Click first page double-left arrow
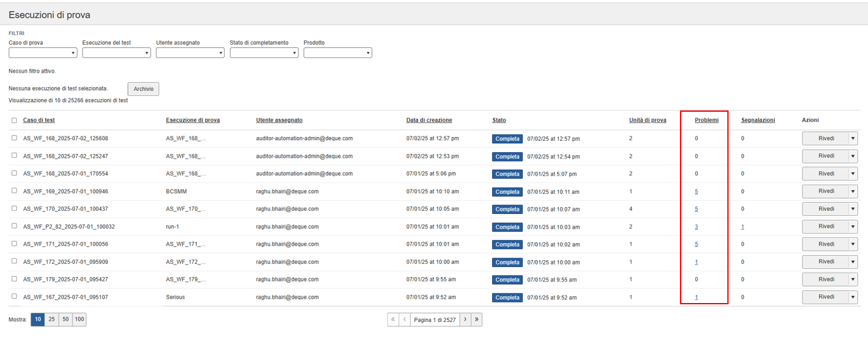This screenshot has width=868, height=339. [x=394, y=320]
